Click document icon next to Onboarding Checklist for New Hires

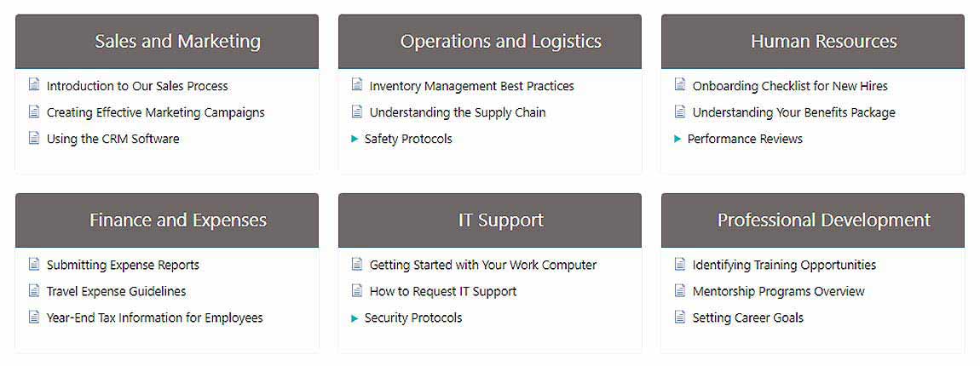pos(680,85)
